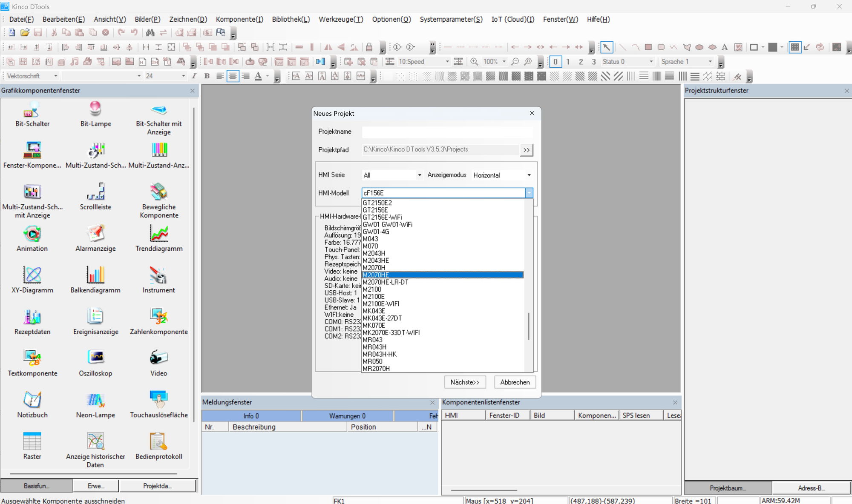Toggle center text alignment
Screen dimensions: 852x504
tap(233, 76)
